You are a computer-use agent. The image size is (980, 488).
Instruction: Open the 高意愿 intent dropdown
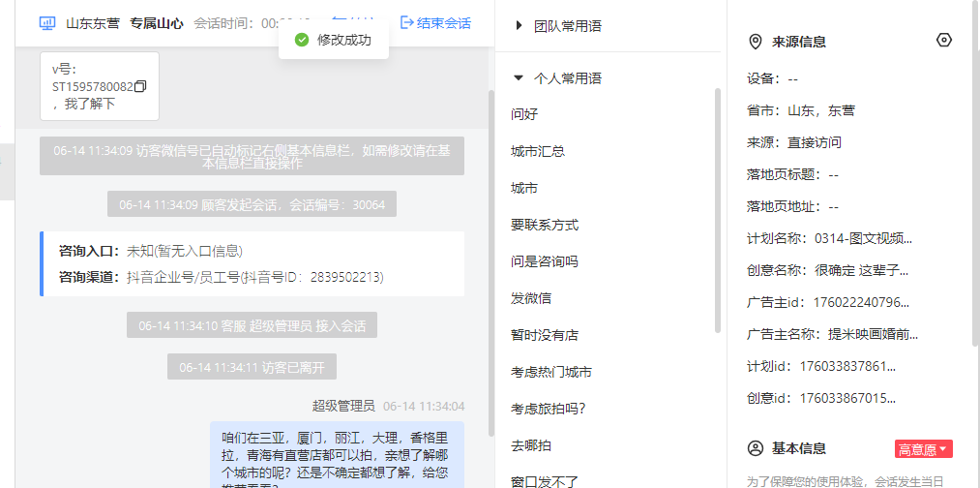(x=924, y=449)
